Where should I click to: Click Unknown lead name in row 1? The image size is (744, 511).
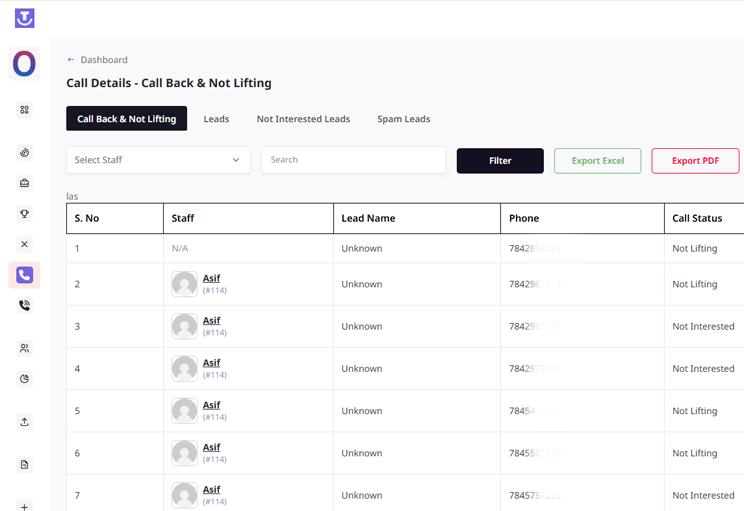pos(362,249)
